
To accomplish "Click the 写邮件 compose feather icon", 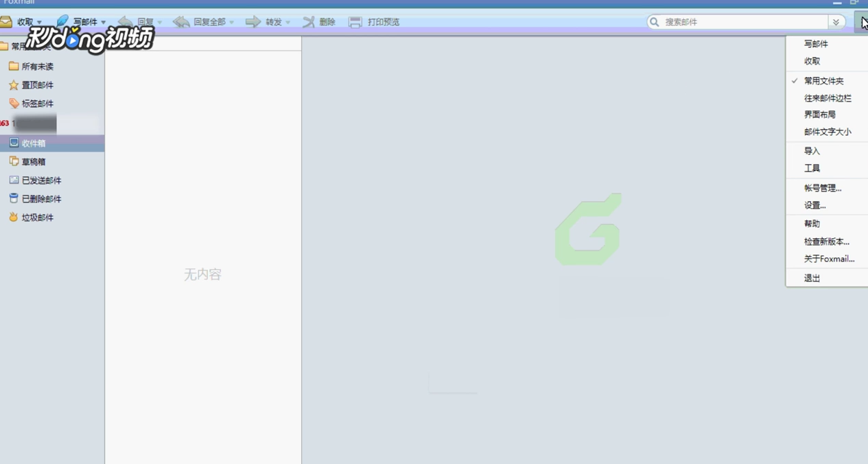I will point(62,21).
